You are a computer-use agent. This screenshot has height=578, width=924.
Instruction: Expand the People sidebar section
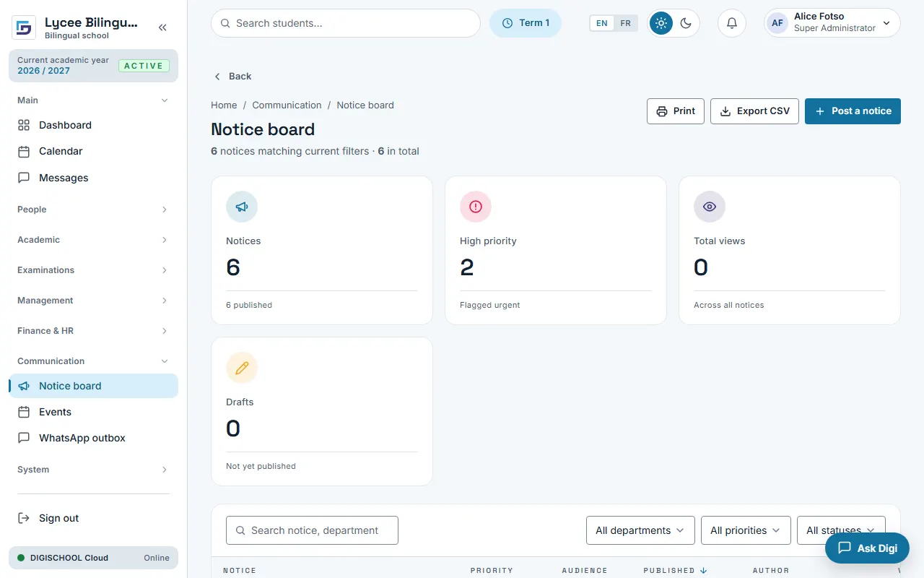pos(93,210)
